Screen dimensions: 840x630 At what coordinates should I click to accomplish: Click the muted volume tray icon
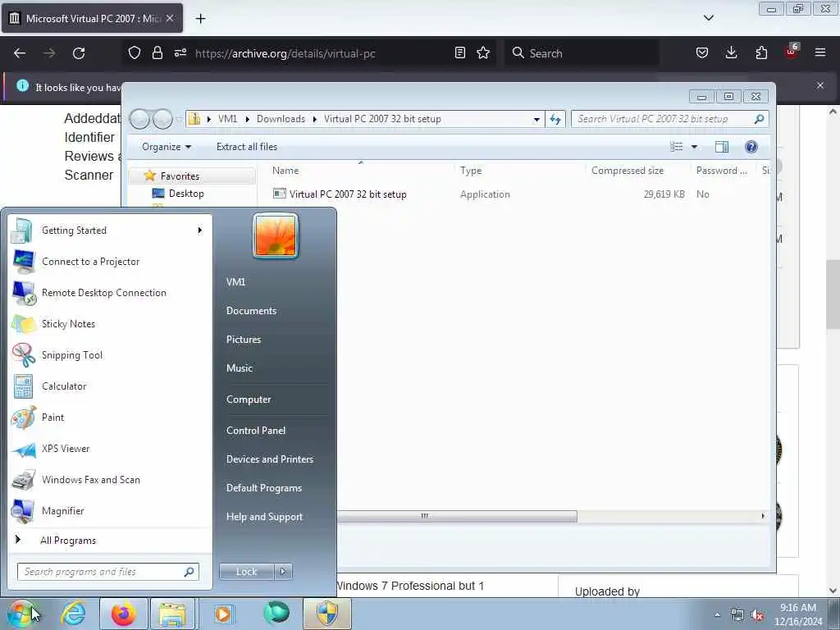tap(757, 615)
